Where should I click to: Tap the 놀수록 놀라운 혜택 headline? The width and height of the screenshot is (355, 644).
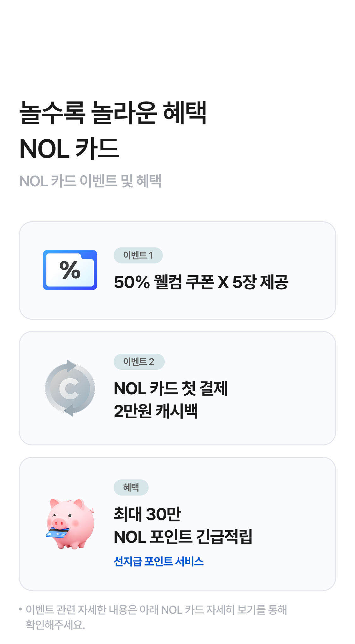(x=113, y=113)
